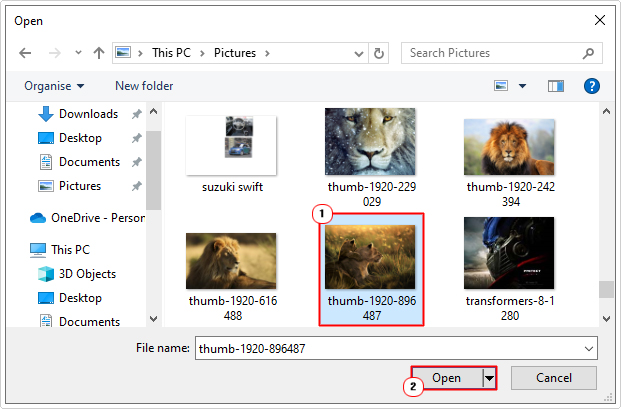Open recent locations dropdown arrow

pos(78,53)
